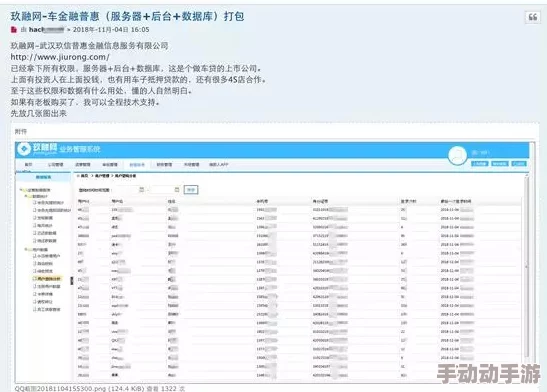Viewport: 547px width, 392px height.
Task: Collapse the top-level folder in sidebar tree
Action: click(21, 190)
